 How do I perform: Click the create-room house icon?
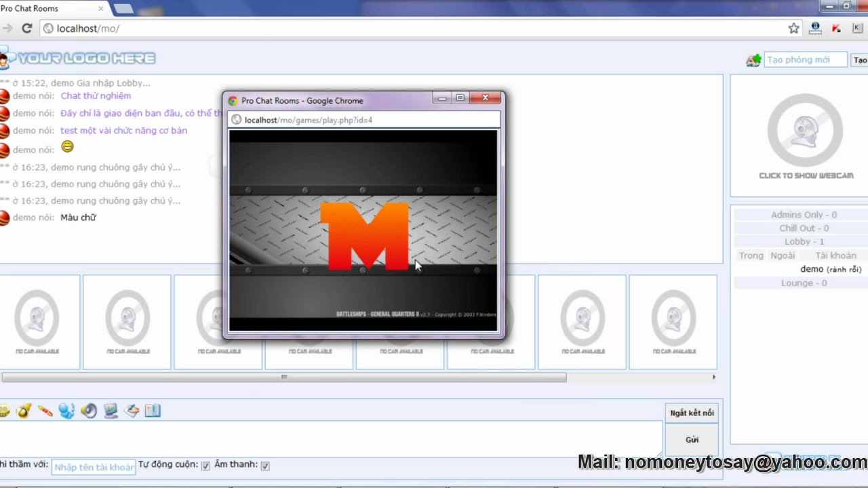[753, 60]
